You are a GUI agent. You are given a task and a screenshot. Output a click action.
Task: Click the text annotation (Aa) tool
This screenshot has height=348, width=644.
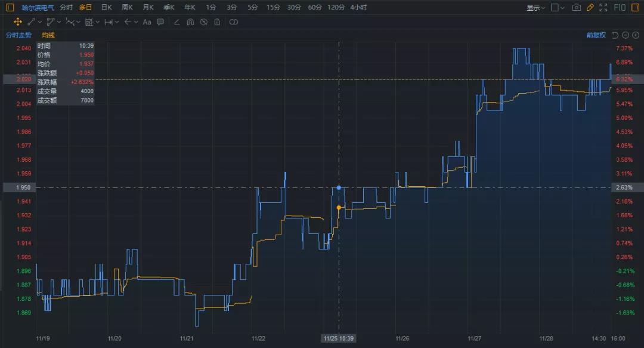coord(148,21)
